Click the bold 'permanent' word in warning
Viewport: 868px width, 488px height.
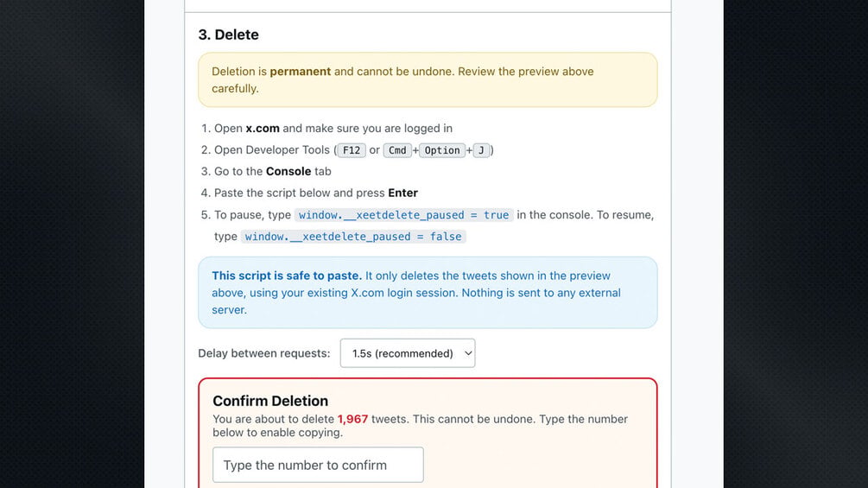point(300,72)
